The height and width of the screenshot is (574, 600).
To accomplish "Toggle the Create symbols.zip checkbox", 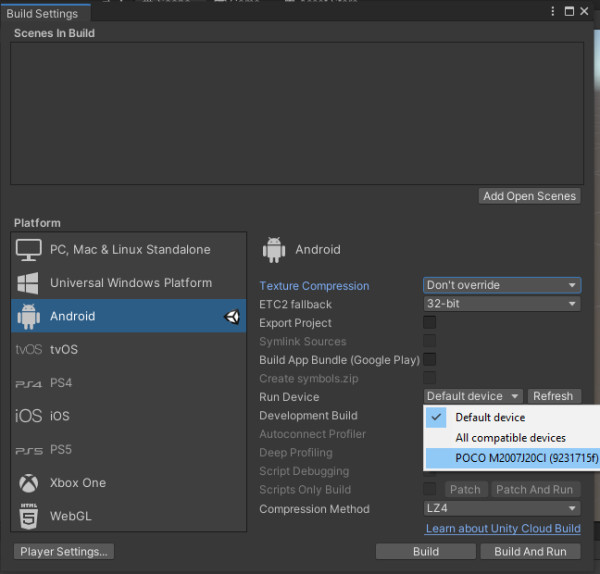I will pyautogui.click(x=429, y=378).
